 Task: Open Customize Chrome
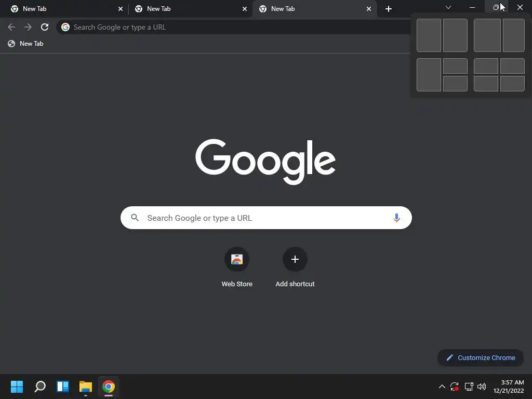[481, 357]
